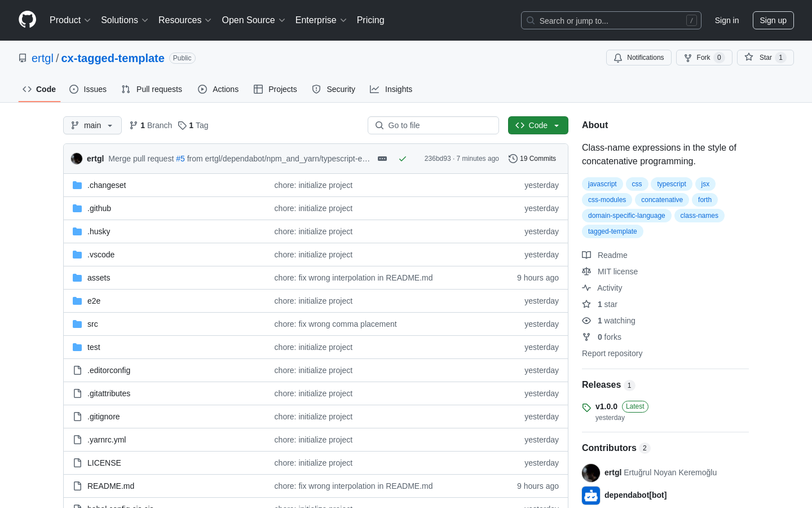This screenshot has width=812, height=508.
Task: Click Sign in link
Action: [727, 20]
